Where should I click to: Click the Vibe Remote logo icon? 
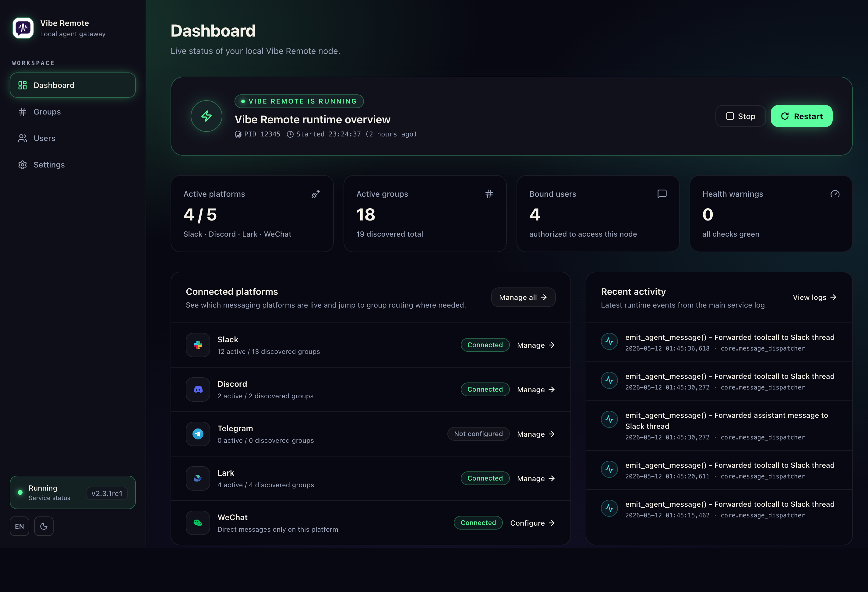(23, 28)
